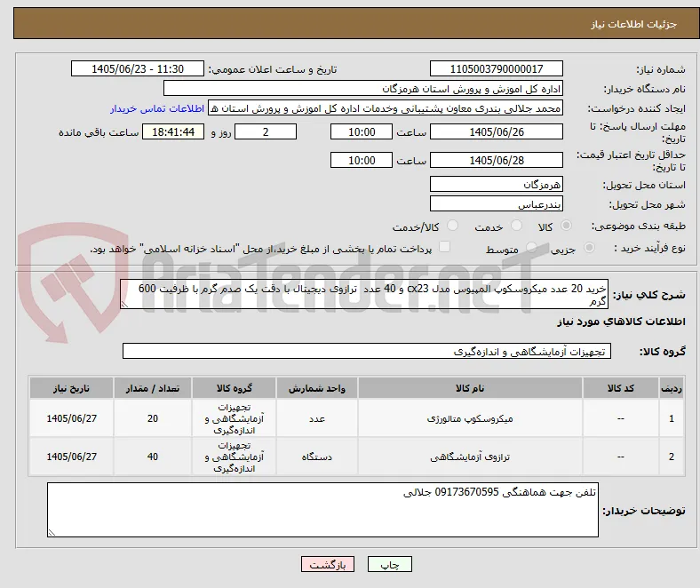Click the date 1405/06/27 in scale row
This screenshot has height=588, width=700.
(71, 457)
